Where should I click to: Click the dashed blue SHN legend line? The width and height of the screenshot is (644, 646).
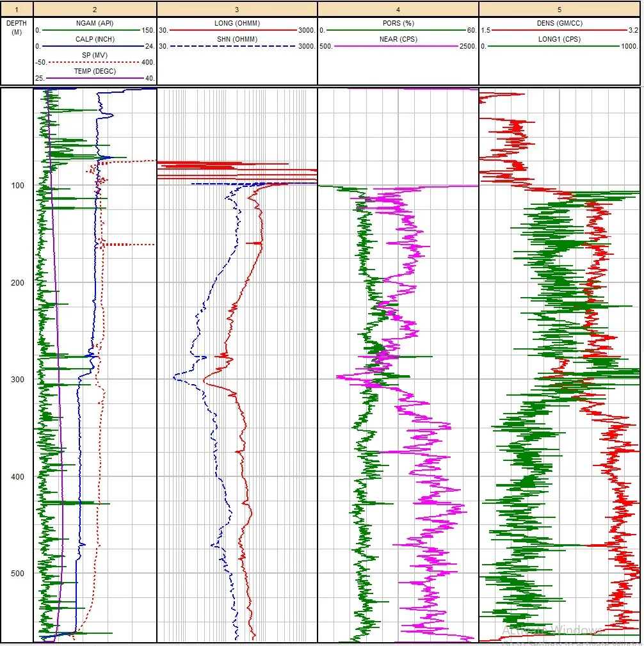(x=234, y=46)
